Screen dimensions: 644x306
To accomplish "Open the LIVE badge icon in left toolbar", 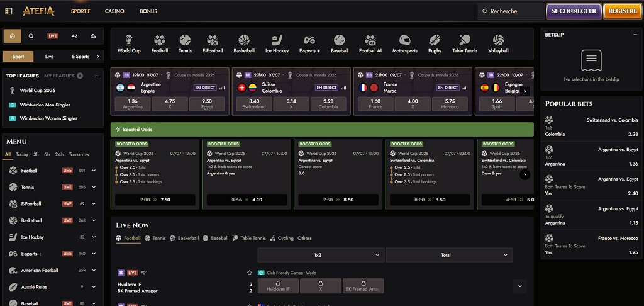I will click(53, 36).
